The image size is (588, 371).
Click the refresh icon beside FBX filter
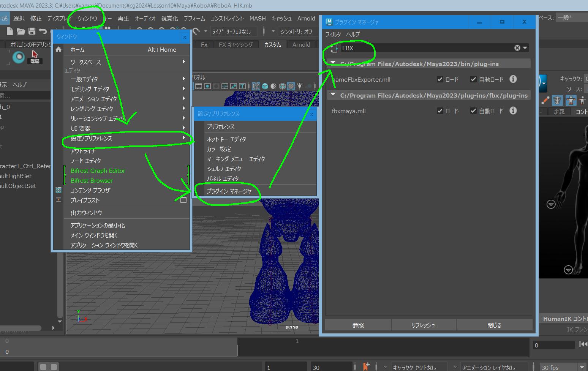click(334, 48)
